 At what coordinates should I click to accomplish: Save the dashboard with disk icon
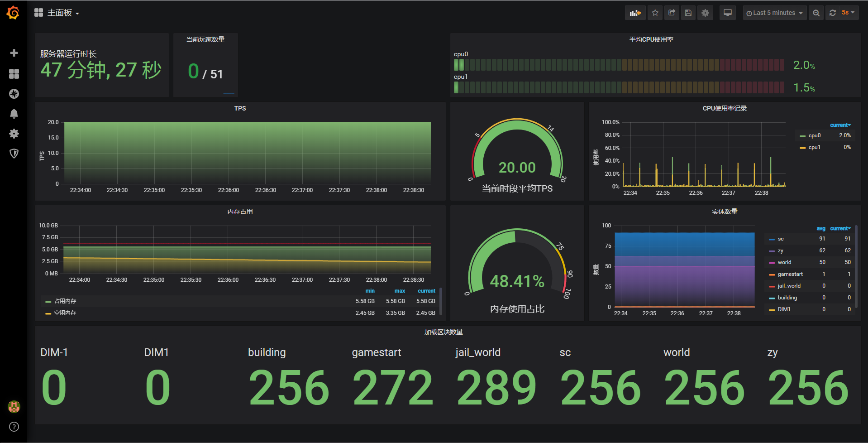point(688,13)
